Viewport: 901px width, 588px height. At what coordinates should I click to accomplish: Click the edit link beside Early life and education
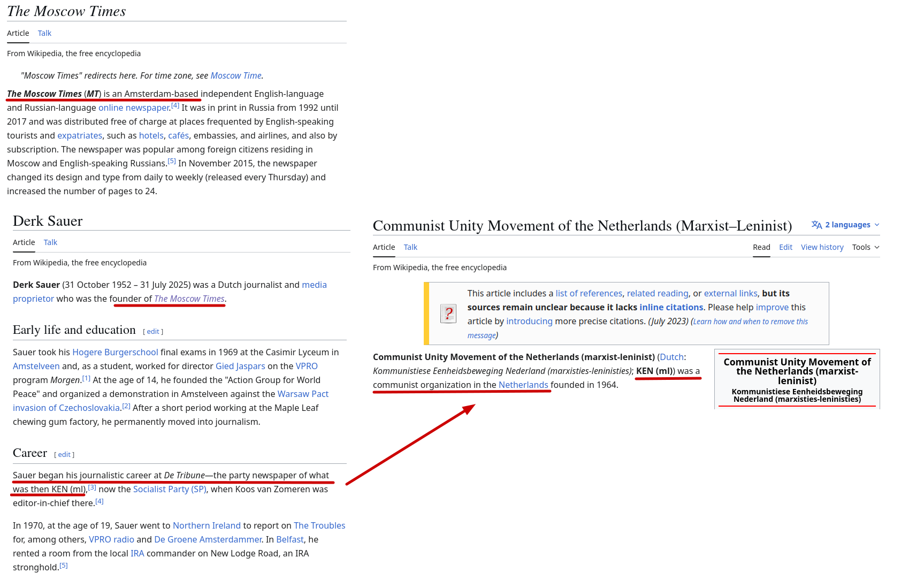[x=153, y=332]
